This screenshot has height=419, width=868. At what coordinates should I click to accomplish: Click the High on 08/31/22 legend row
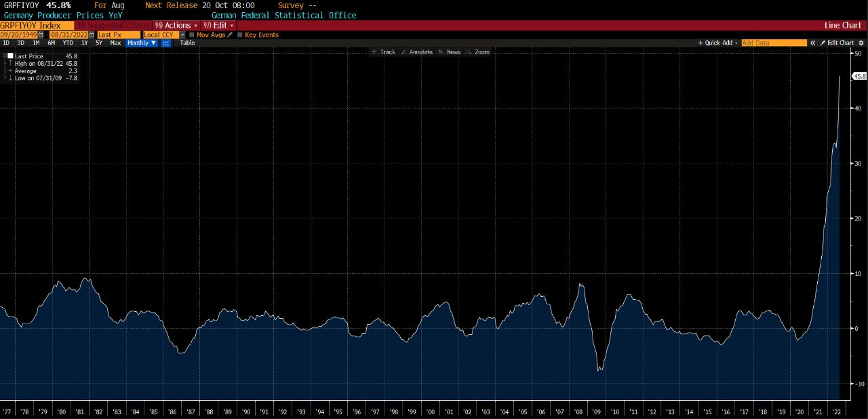point(42,64)
